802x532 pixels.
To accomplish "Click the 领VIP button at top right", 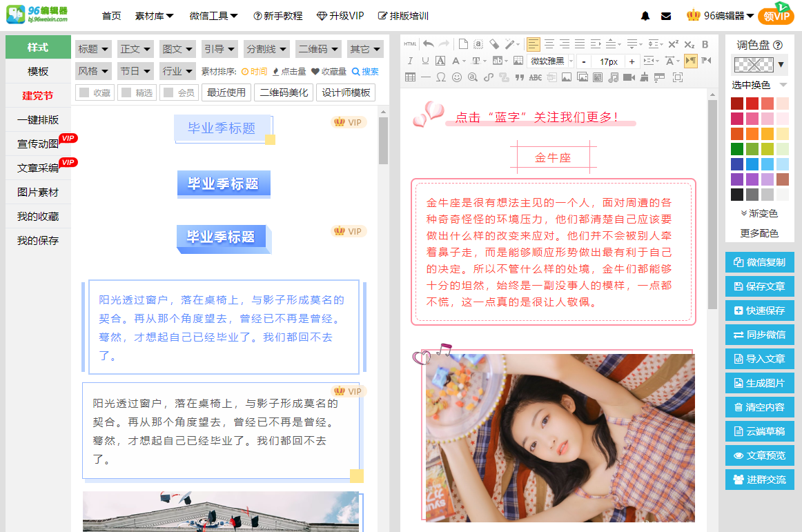I will 776,14.
